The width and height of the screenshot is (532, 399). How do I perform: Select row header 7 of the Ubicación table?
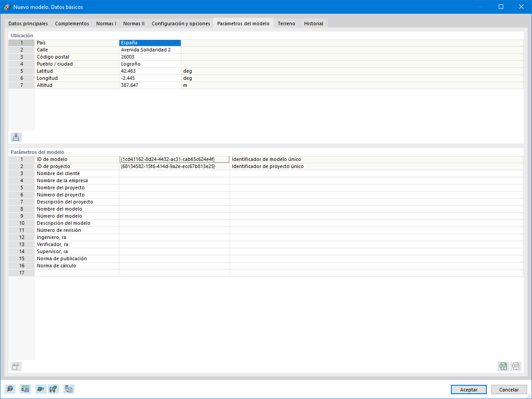pos(21,85)
